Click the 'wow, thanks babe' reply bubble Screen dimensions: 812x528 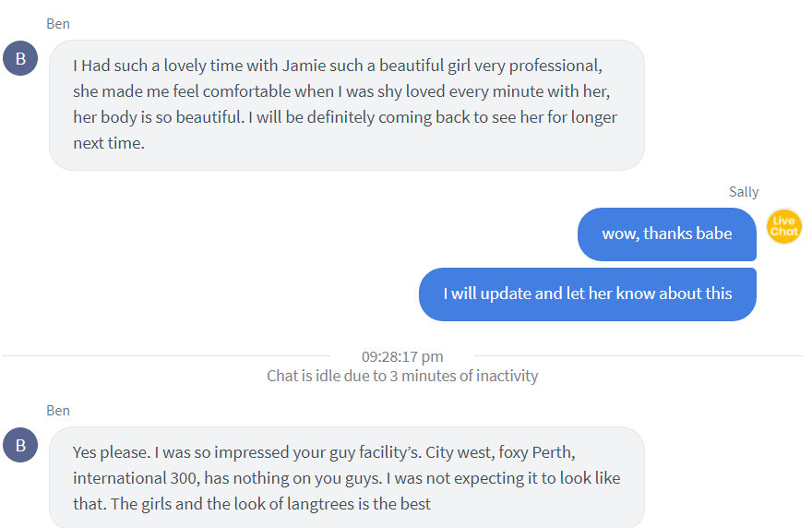pos(667,234)
